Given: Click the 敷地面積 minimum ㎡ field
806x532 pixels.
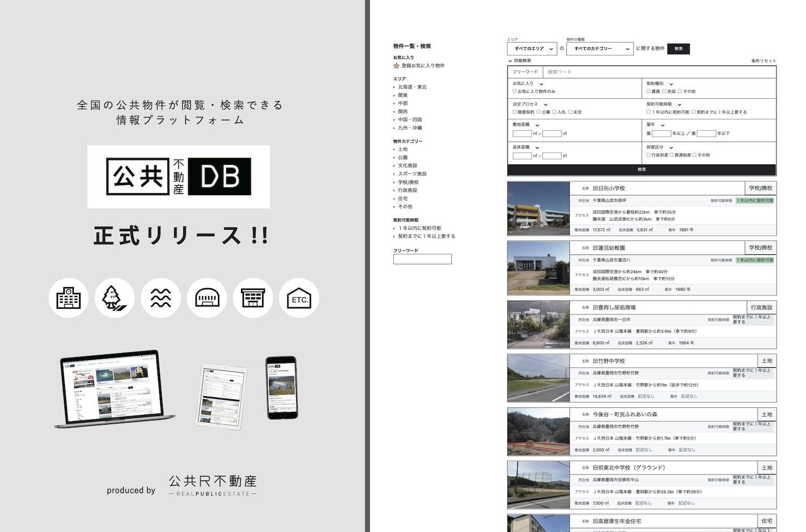Looking at the screenshot, I should 522,134.
